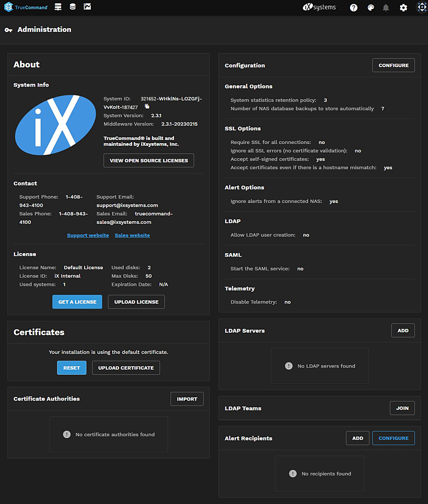Open the Support website link

(x=88, y=235)
